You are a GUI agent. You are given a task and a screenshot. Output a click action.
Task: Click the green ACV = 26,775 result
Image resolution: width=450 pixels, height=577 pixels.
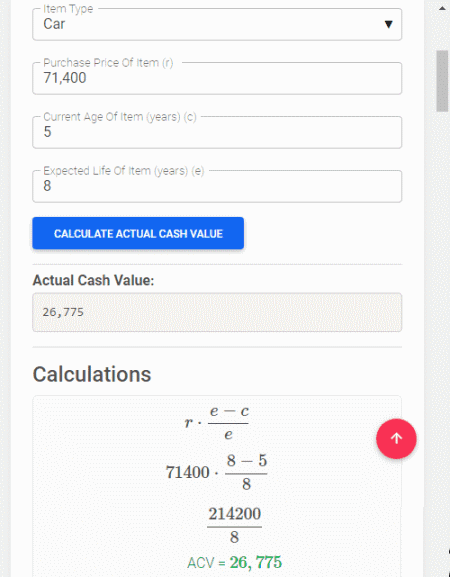pyautogui.click(x=234, y=562)
